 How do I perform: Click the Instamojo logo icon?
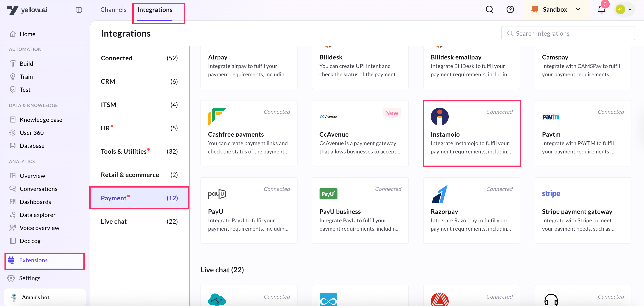click(439, 116)
